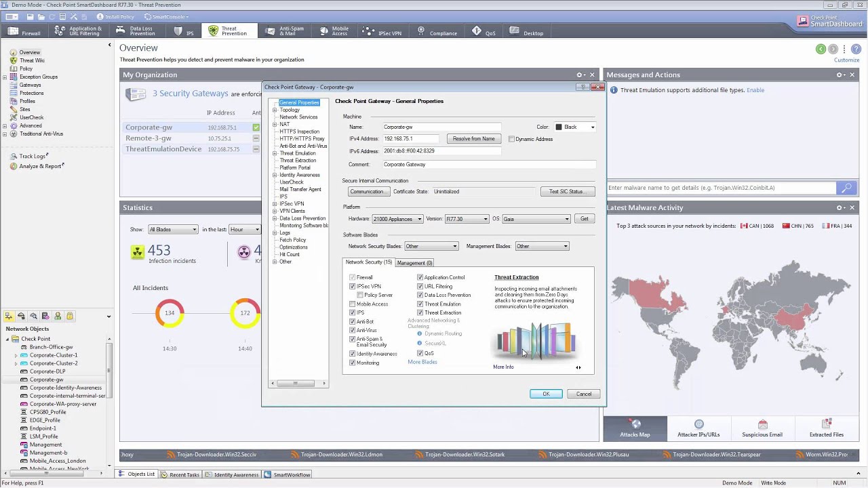Click the malware name search field
This screenshot has width=868, height=488.
pyautogui.click(x=722, y=188)
